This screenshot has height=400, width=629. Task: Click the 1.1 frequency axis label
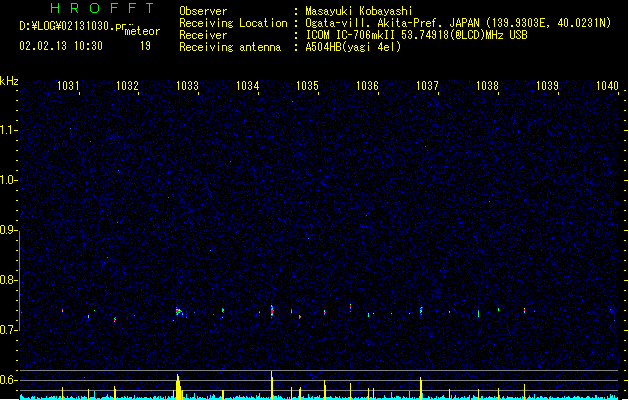click(8, 130)
